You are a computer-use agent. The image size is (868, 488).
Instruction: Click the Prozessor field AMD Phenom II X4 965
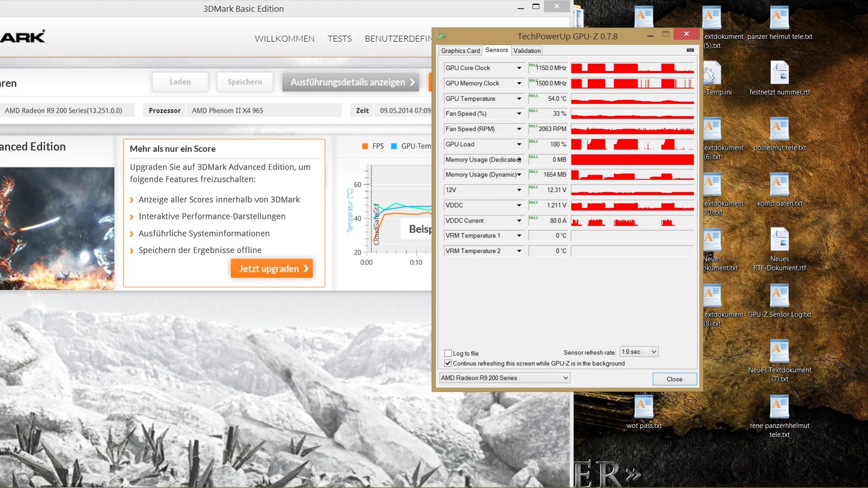tap(264, 110)
